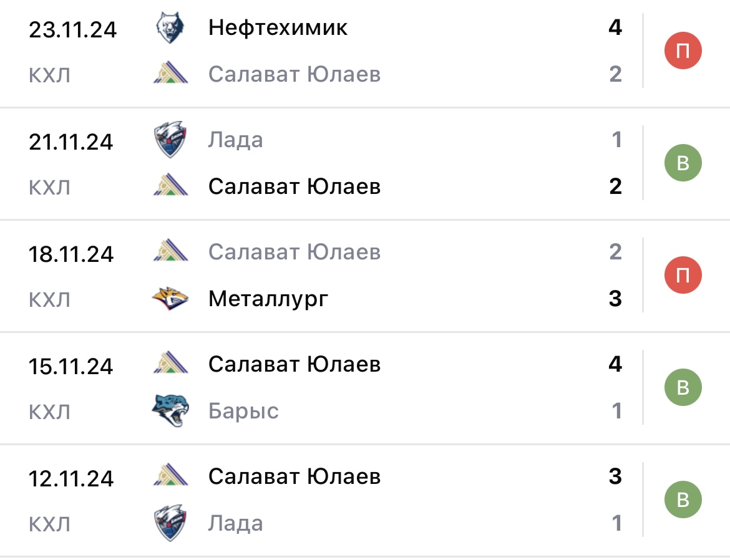This screenshot has width=730, height=560.
Task: Click the Лада logo in the 12.11.24 row
Action: (169, 522)
